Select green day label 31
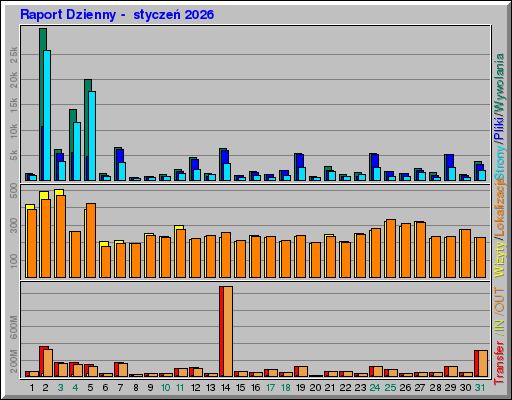The height and width of the screenshot is (400, 512). 480,388
